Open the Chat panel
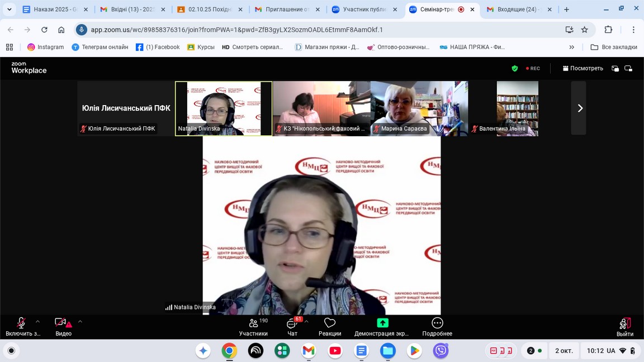This screenshot has height=362, width=644. [292, 327]
